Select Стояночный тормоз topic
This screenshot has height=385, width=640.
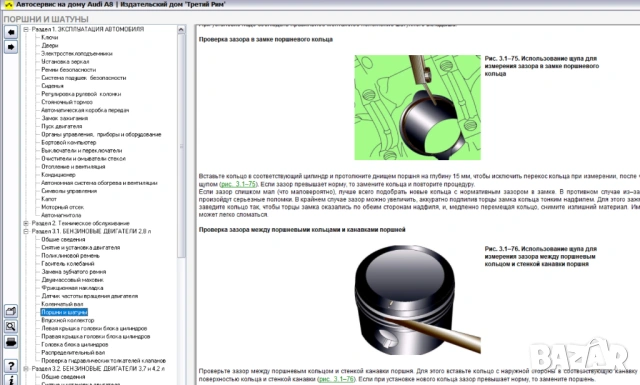pyautogui.click(x=67, y=102)
